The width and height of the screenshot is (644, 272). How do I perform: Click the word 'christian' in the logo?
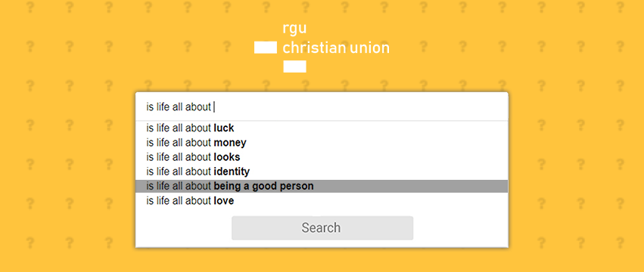point(314,48)
